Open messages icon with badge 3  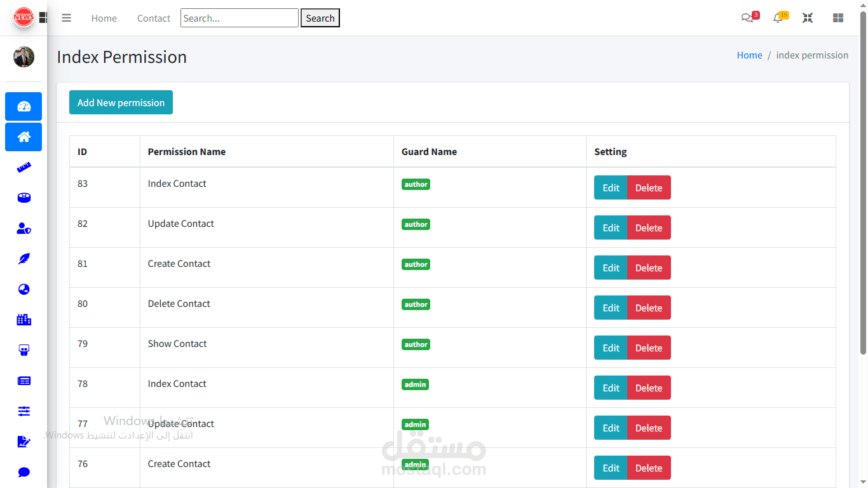pos(749,17)
